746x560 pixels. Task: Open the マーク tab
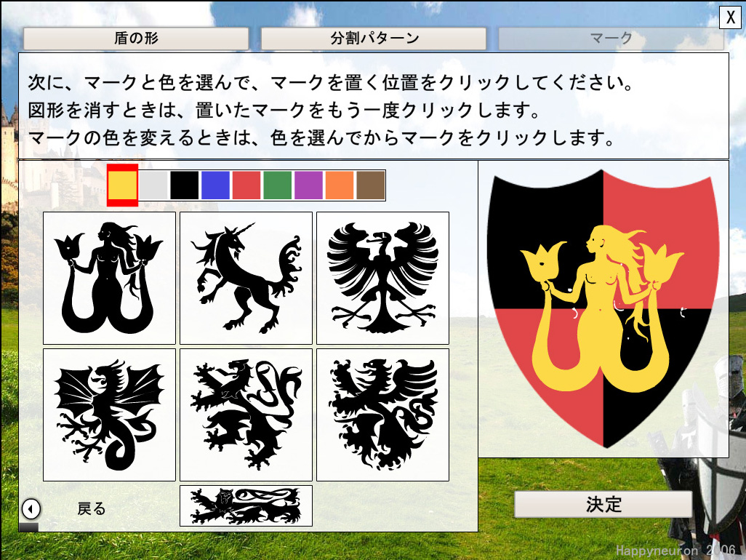click(x=611, y=39)
